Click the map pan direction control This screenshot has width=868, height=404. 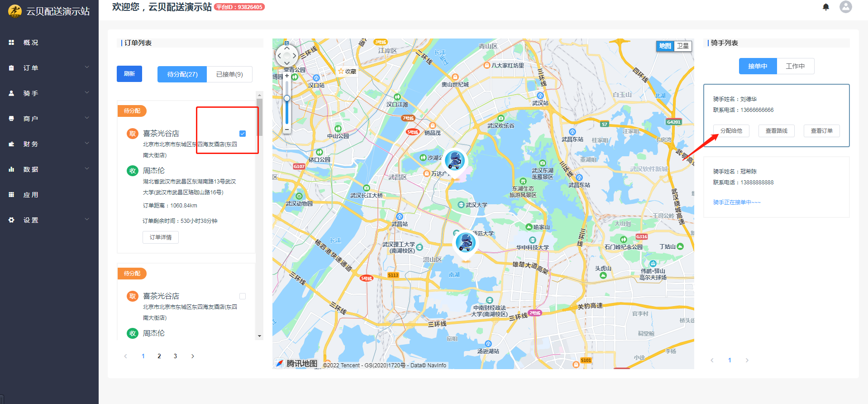tap(287, 56)
